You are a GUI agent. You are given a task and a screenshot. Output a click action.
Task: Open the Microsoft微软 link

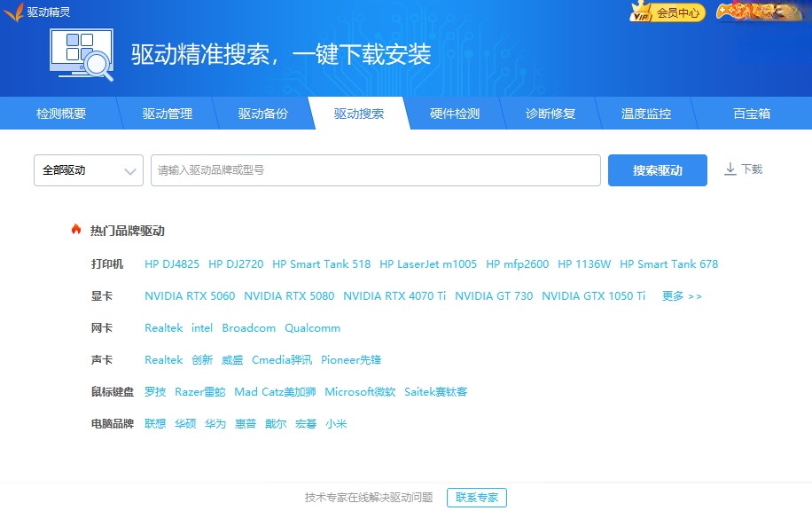(x=360, y=392)
